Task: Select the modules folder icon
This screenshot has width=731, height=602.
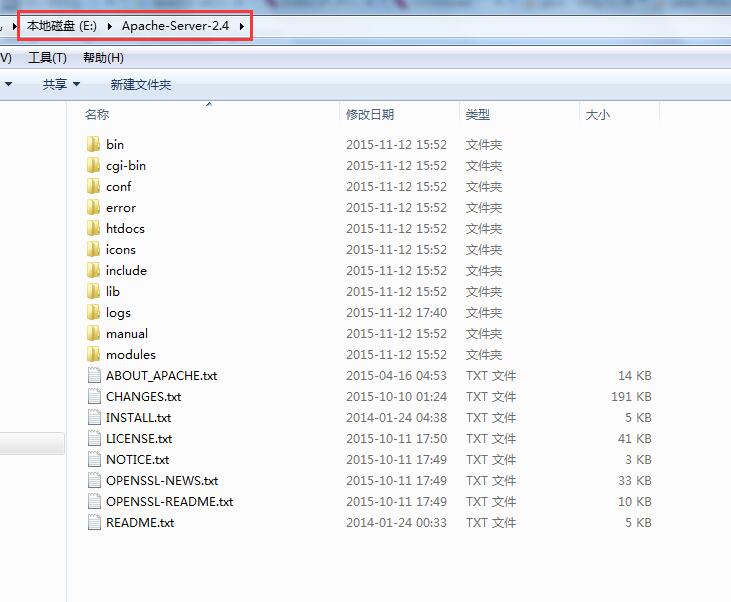Action: pos(93,354)
